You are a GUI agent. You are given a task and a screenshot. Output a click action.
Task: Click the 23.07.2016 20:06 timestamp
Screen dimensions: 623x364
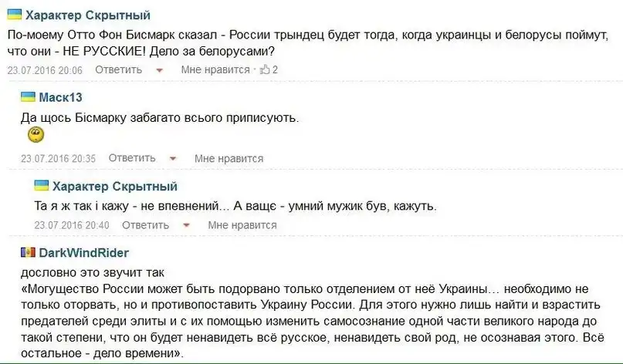point(45,69)
